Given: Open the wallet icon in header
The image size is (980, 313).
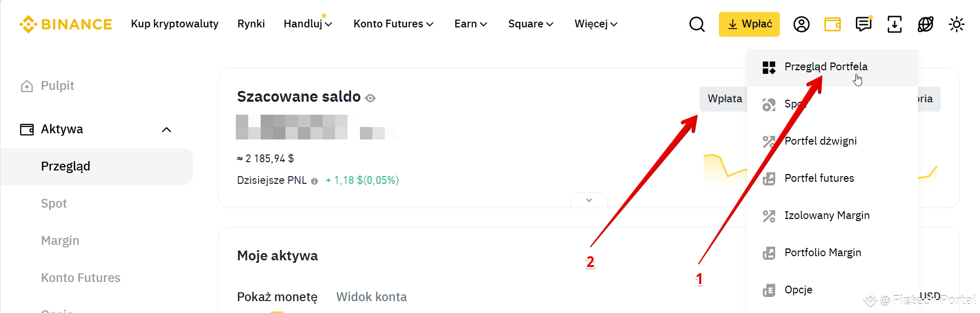Looking at the screenshot, I should [x=833, y=24].
